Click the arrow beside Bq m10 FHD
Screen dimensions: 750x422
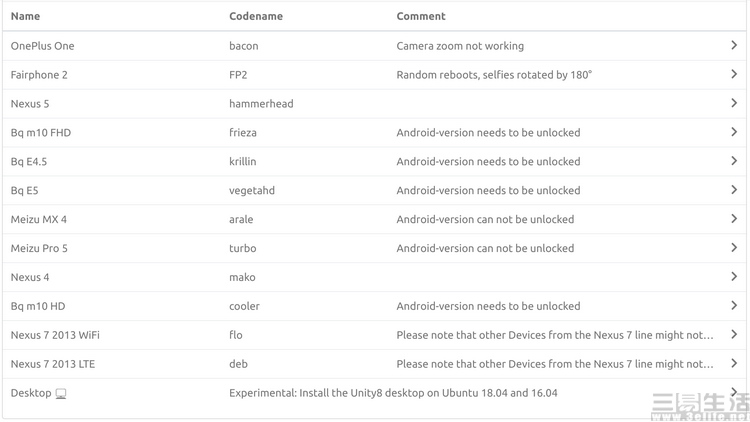[734, 132]
